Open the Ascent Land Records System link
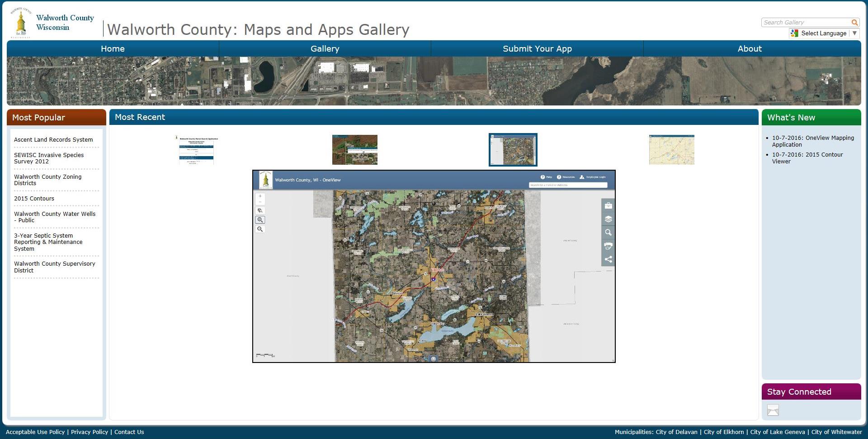Viewport: 868px width, 439px height. 53,139
